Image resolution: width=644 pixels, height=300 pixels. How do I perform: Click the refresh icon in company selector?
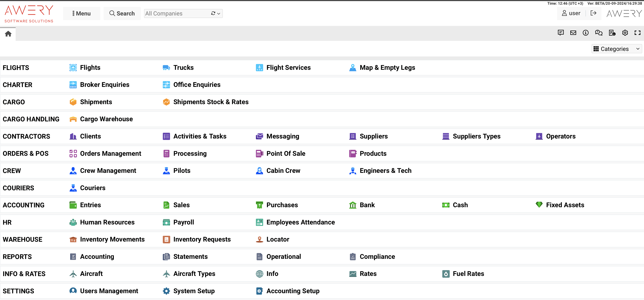click(213, 13)
